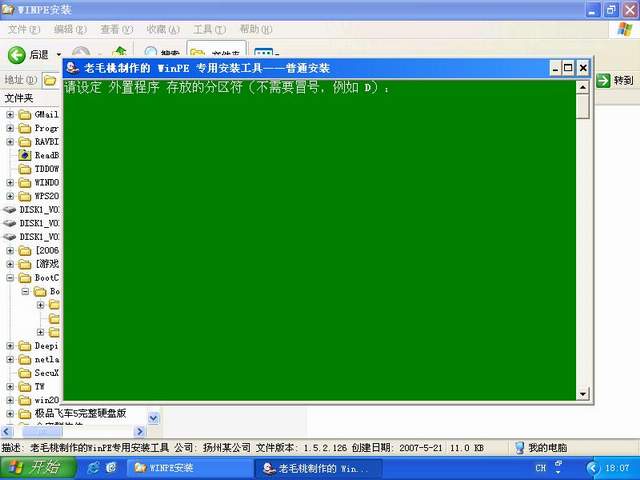Open the Views toolbar icon
Screen dimensions: 640x480
pos(265,53)
